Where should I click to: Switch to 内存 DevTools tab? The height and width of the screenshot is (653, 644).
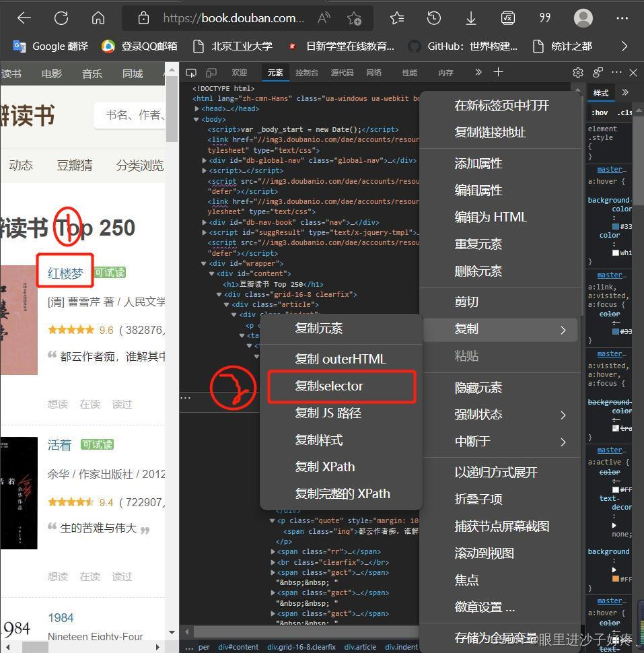click(x=445, y=73)
